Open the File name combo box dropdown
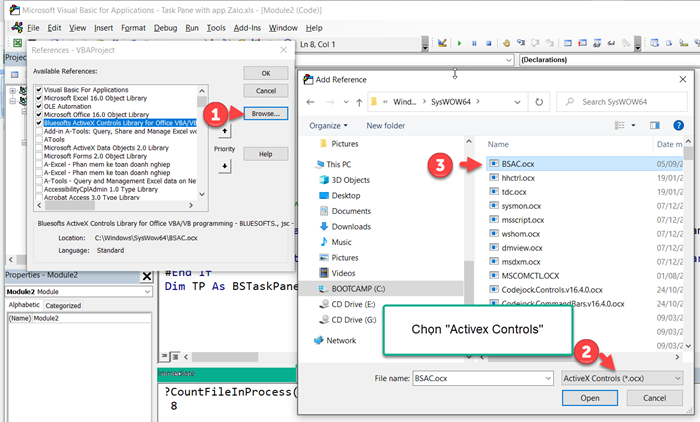This screenshot has width=700, height=422. coord(548,378)
